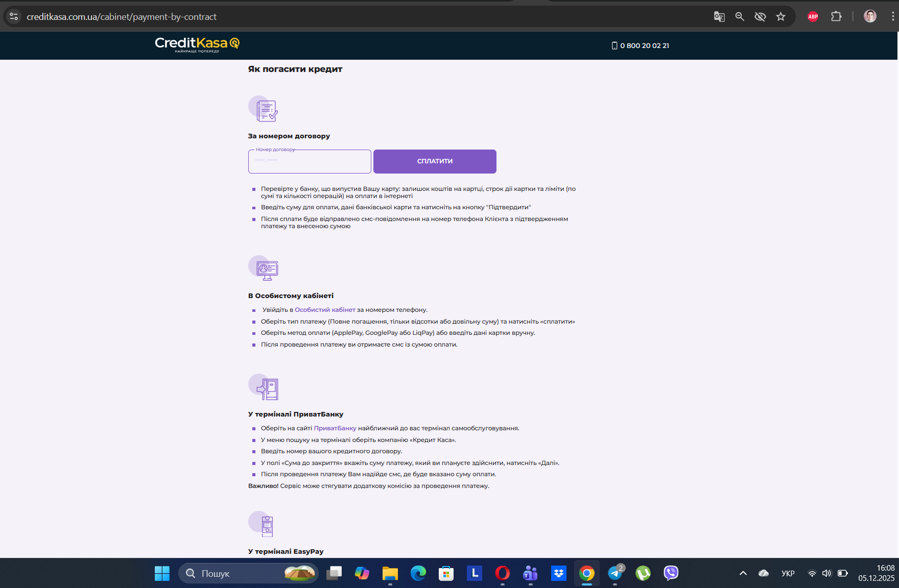This screenshot has width=899, height=588.
Task: Open Viber from the taskbar
Action: pos(671,573)
